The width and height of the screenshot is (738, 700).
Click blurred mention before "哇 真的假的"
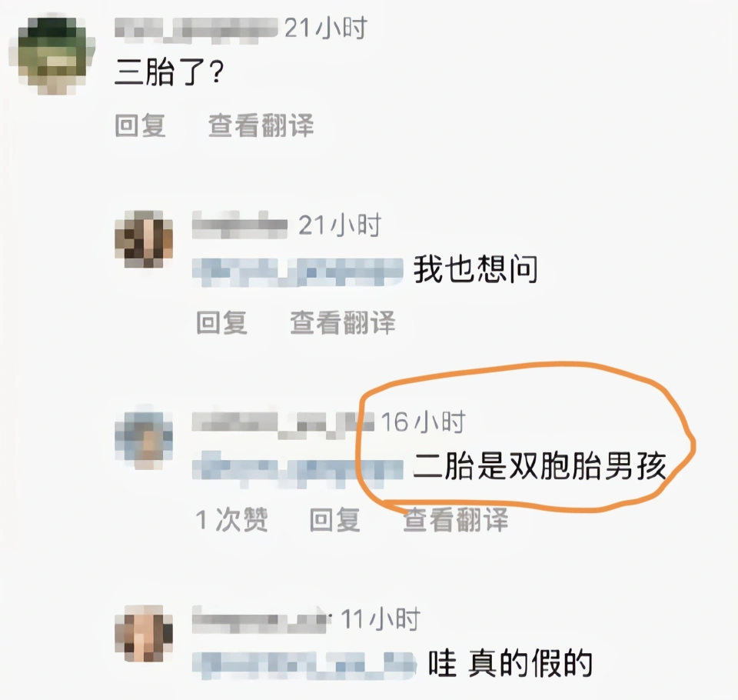[304, 665]
